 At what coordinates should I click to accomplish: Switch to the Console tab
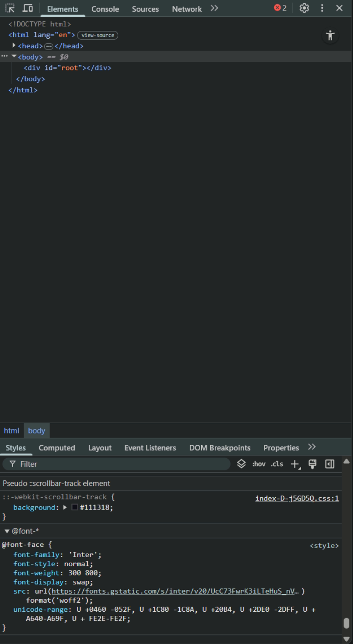click(105, 9)
